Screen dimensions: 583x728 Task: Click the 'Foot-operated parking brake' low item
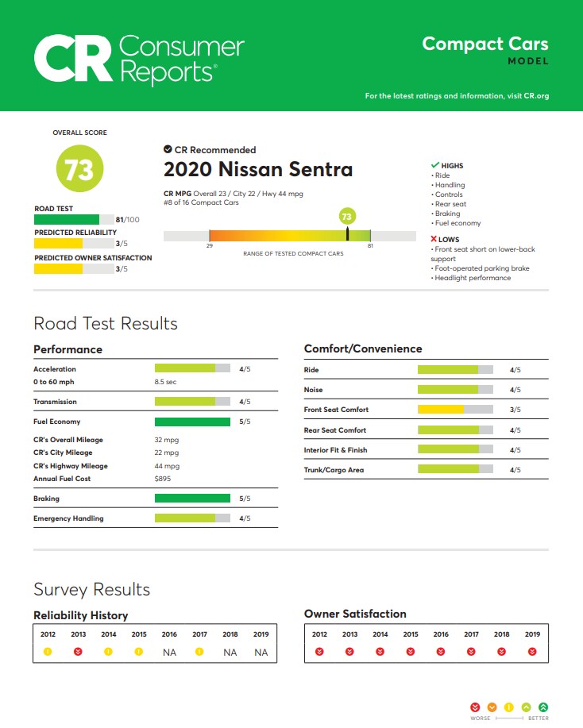481,268
